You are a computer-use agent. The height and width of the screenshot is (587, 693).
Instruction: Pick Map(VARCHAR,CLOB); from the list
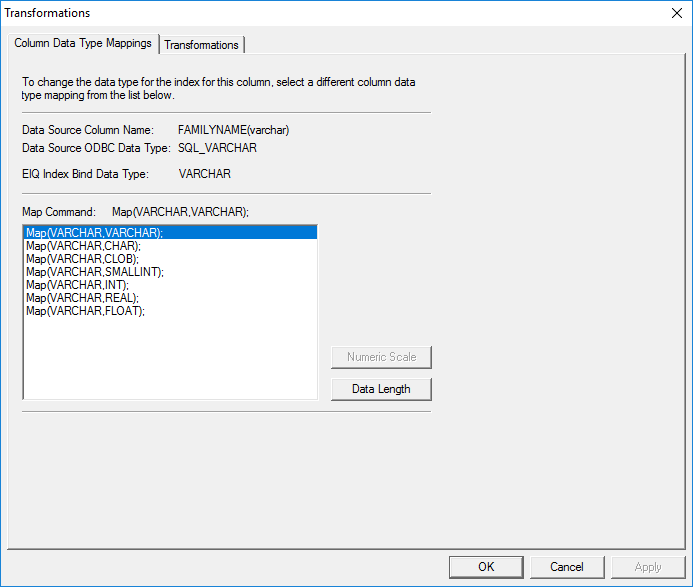[170, 259]
